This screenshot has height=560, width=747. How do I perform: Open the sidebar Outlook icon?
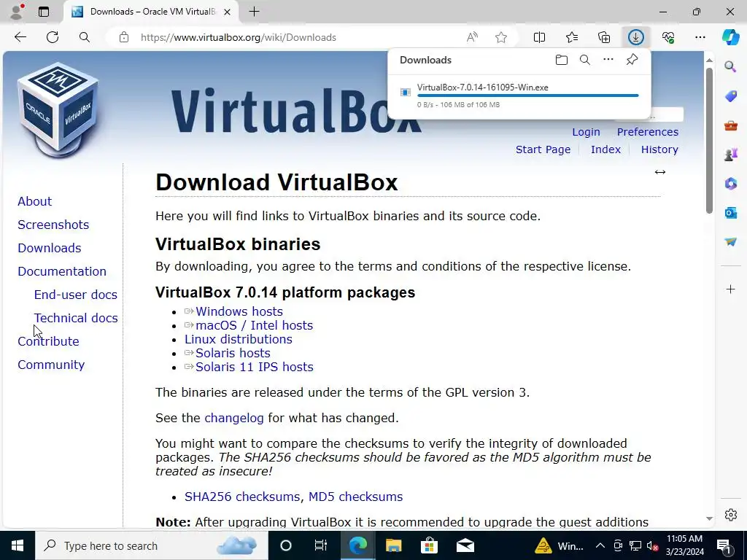tap(731, 213)
